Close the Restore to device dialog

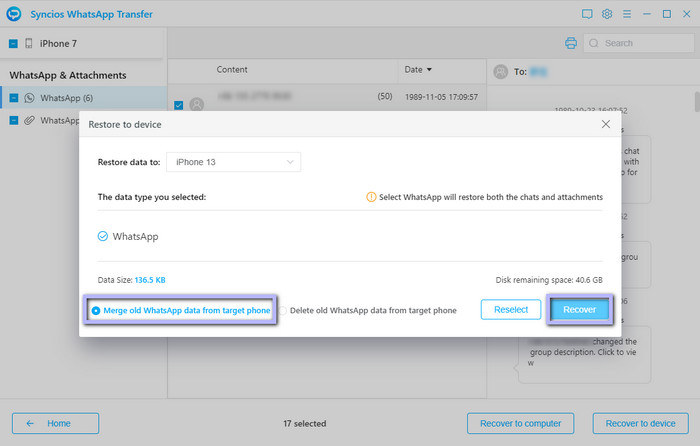(x=605, y=124)
